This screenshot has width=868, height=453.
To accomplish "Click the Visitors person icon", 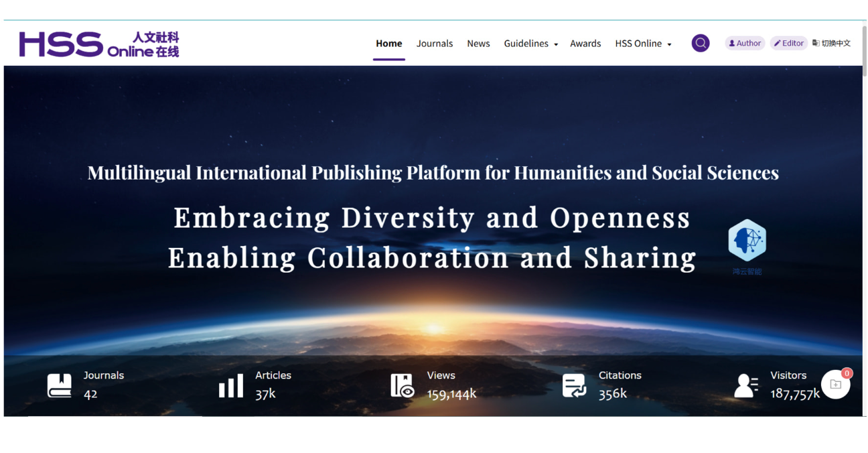I will pyautogui.click(x=745, y=385).
